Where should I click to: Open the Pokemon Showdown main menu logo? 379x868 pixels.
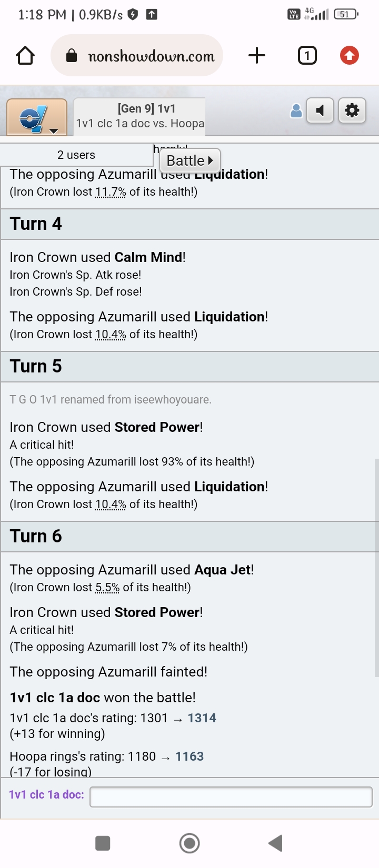pos(33,118)
